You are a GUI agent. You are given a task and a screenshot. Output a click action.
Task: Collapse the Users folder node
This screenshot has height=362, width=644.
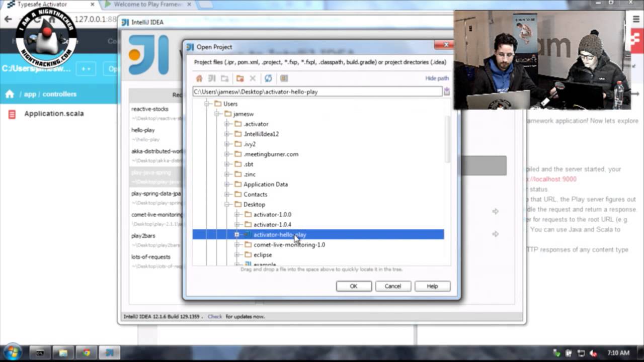(207, 104)
